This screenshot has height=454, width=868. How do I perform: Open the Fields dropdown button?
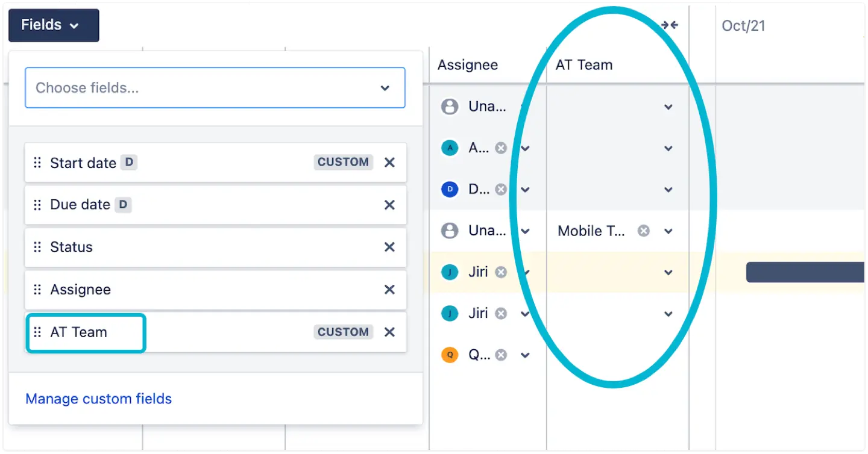tap(54, 25)
